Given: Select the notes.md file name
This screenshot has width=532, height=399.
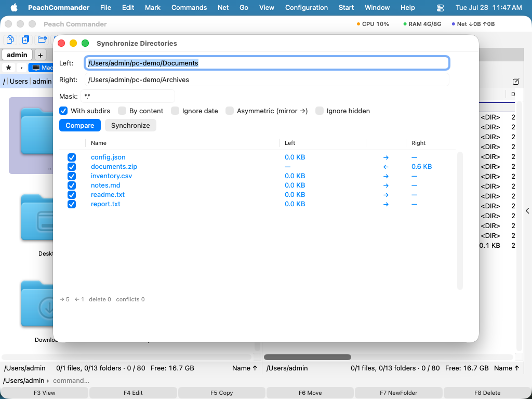Looking at the screenshot, I should 105,185.
